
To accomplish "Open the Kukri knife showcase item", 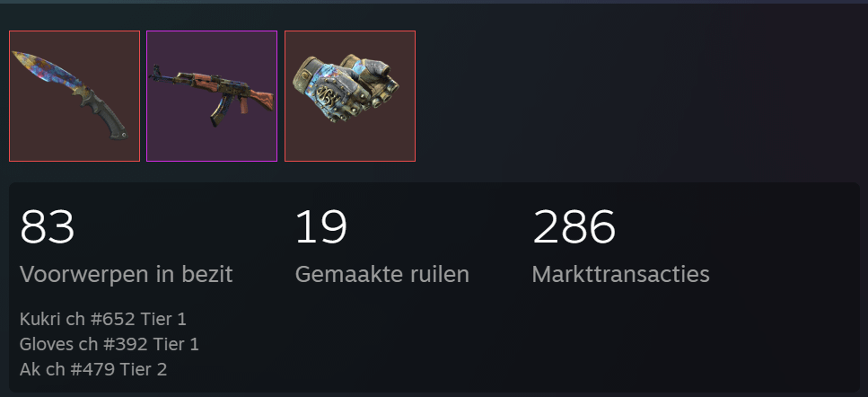I will point(75,96).
